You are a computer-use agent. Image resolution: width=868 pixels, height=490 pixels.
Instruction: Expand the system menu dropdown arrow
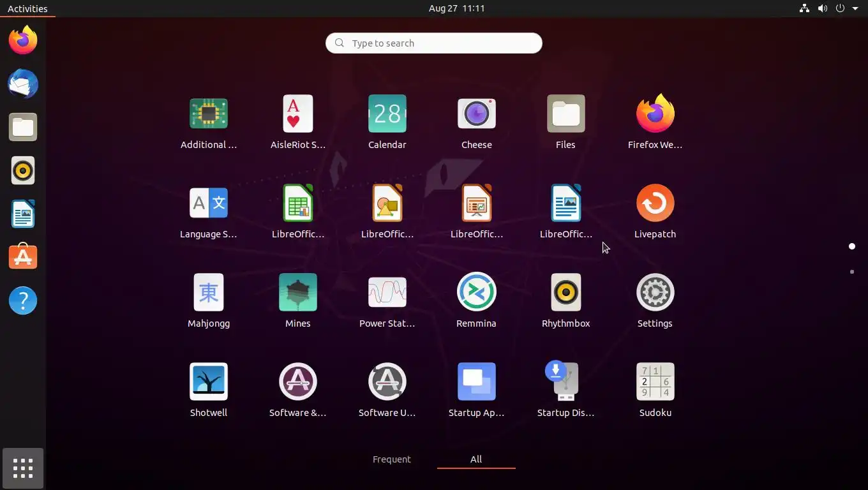tap(855, 9)
